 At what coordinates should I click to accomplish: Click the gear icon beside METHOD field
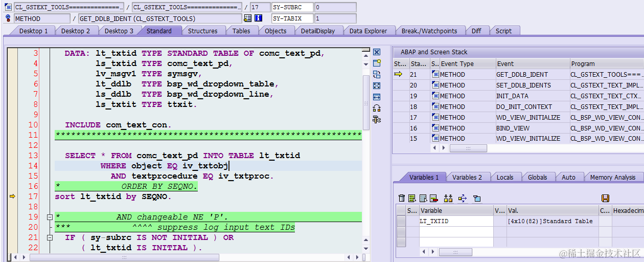(x=8, y=18)
